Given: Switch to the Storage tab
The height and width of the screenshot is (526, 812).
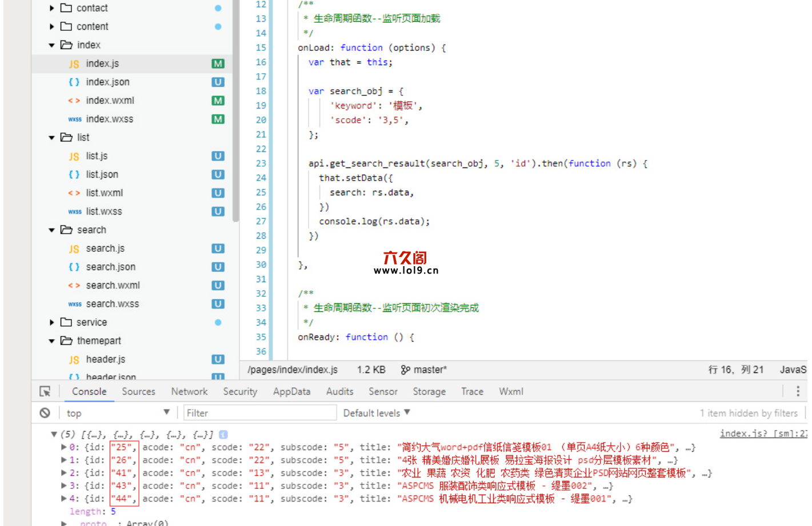Looking at the screenshot, I should [429, 391].
